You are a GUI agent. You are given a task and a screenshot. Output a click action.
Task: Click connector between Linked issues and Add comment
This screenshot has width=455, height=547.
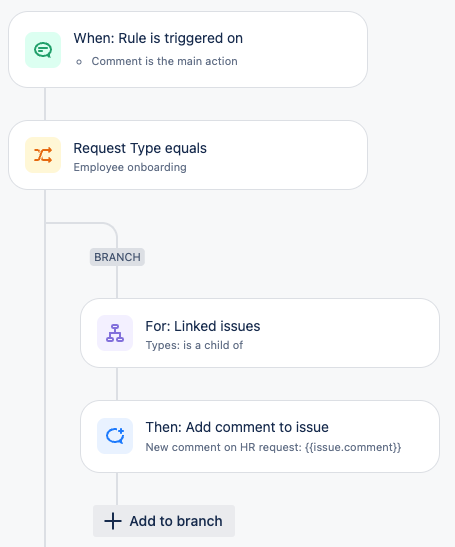pyautogui.click(x=117, y=384)
